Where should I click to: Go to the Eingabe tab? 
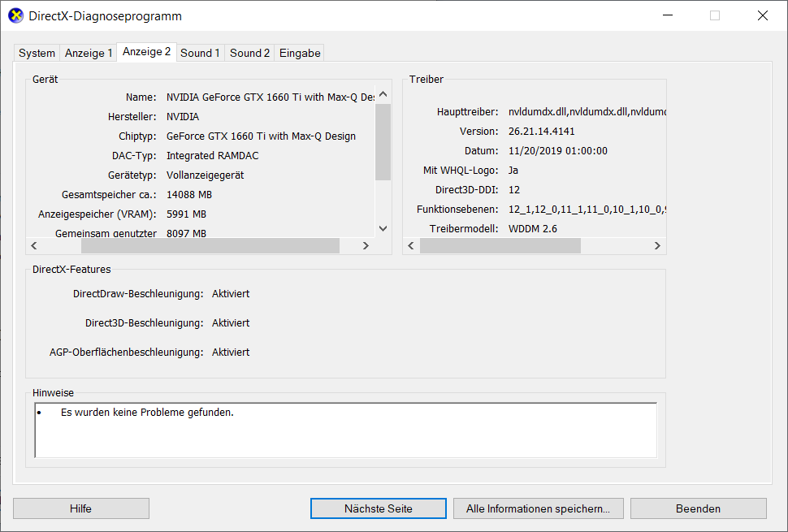300,53
